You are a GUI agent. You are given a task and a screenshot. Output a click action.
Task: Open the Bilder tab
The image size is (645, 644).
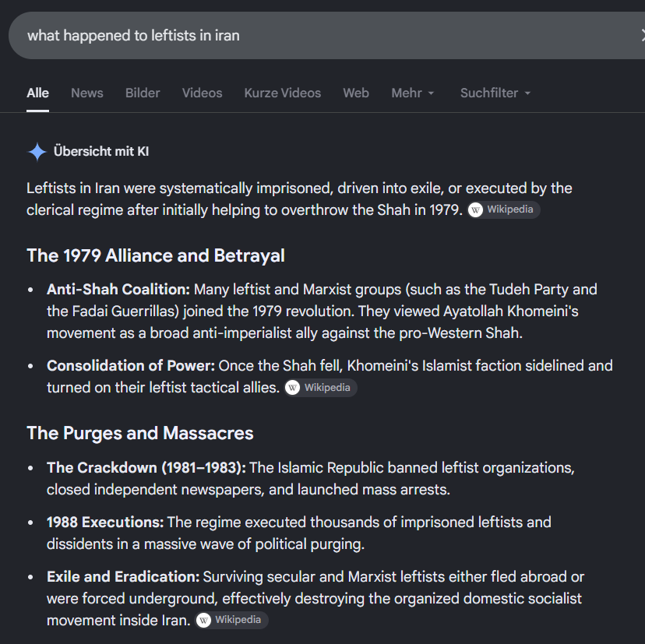point(143,93)
